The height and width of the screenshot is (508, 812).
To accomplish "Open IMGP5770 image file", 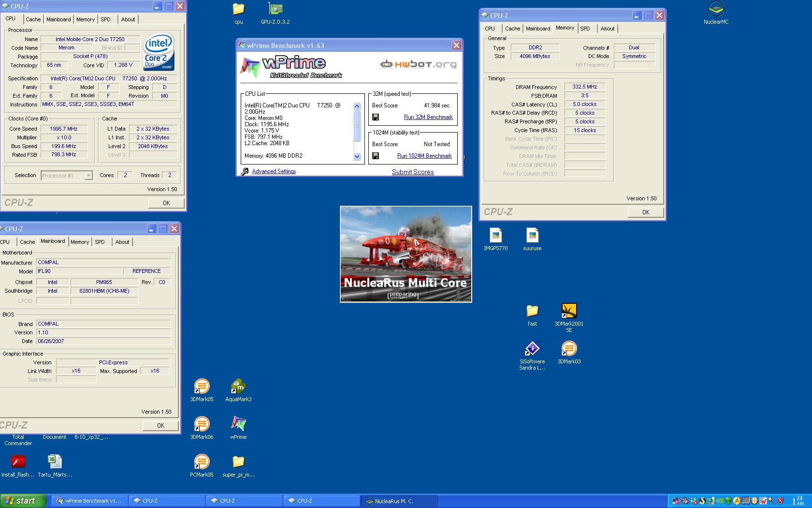I will (495, 239).
